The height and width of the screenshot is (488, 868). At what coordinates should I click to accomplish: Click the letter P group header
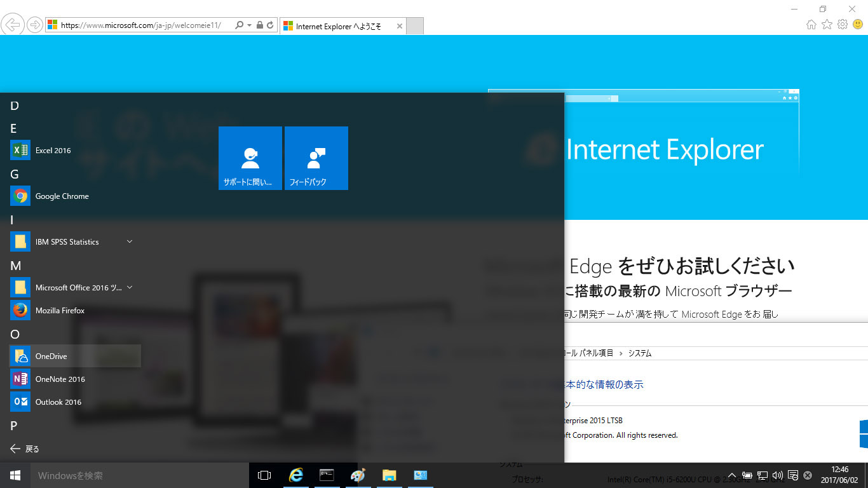pos(14,426)
